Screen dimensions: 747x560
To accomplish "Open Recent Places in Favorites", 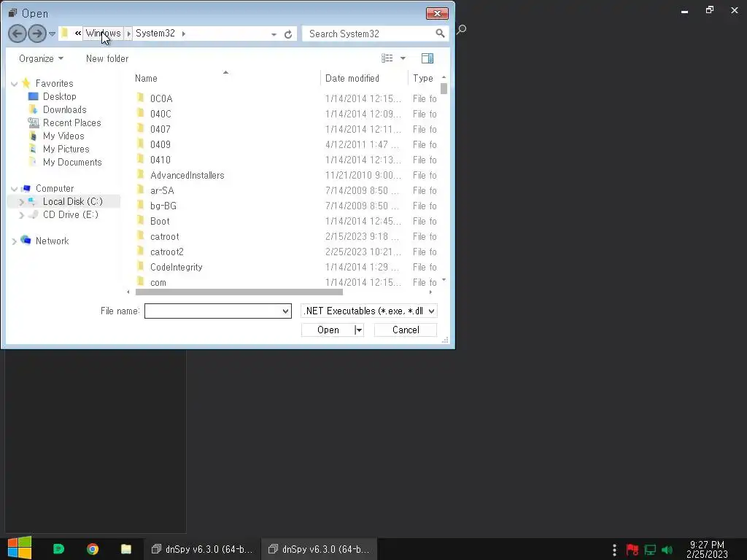I will pyautogui.click(x=71, y=122).
